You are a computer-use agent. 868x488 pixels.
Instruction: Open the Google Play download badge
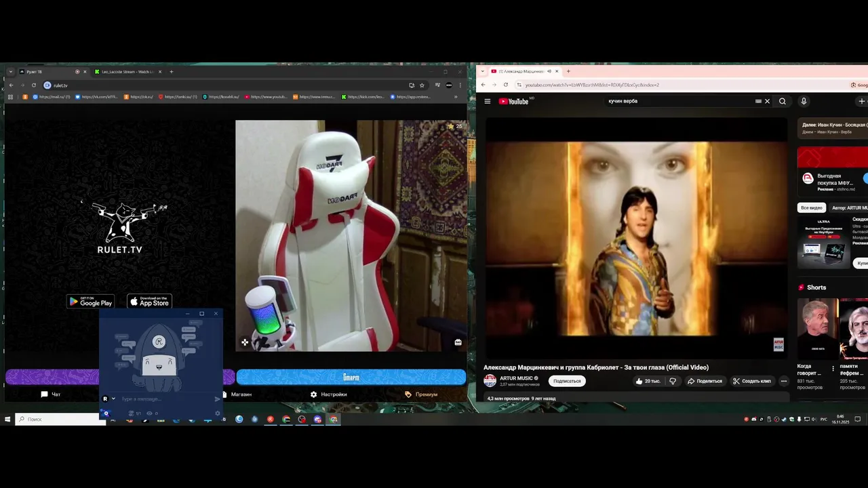[x=90, y=302]
